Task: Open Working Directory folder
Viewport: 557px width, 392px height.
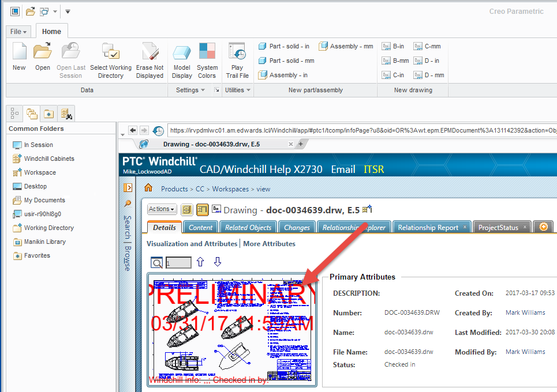Action: click(43, 228)
